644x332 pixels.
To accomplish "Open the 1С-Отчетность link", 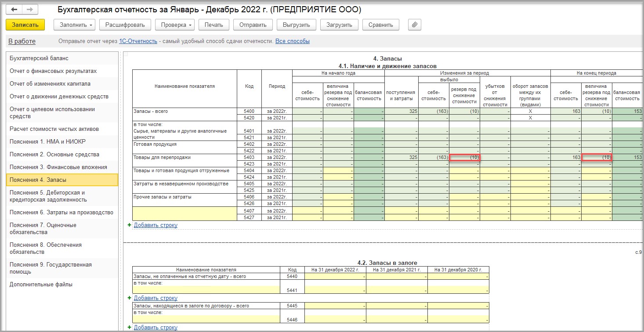I will pyautogui.click(x=138, y=41).
